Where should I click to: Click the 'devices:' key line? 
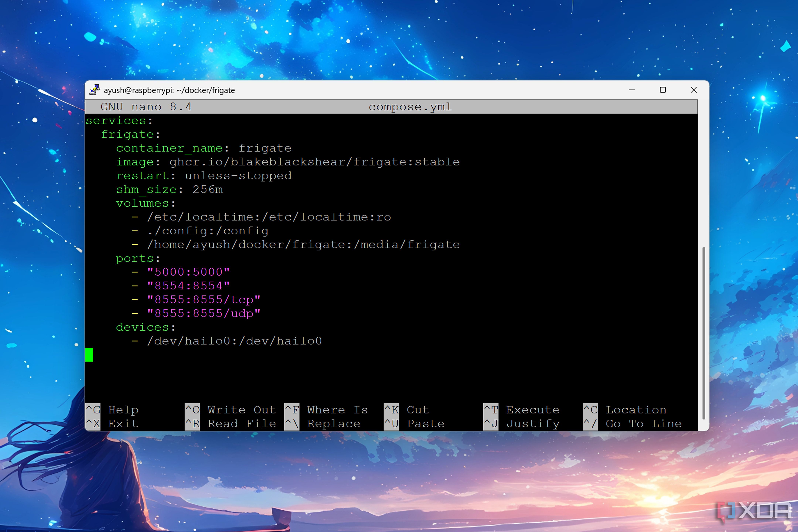(146, 327)
